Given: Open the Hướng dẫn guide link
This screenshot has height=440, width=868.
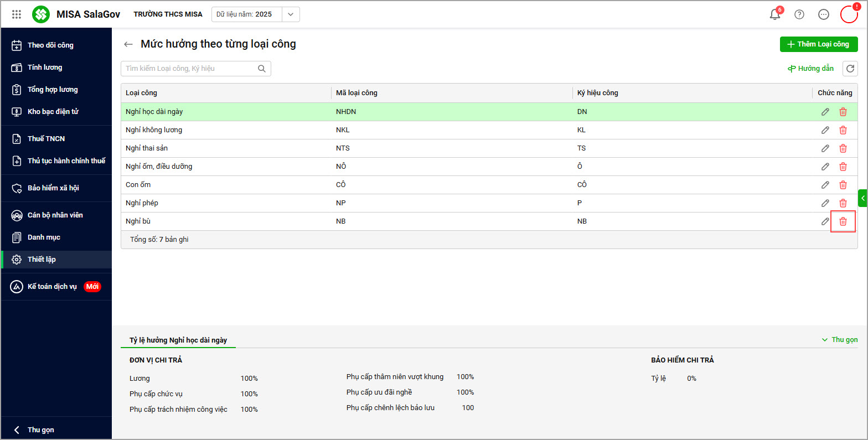Looking at the screenshot, I should [811, 69].
